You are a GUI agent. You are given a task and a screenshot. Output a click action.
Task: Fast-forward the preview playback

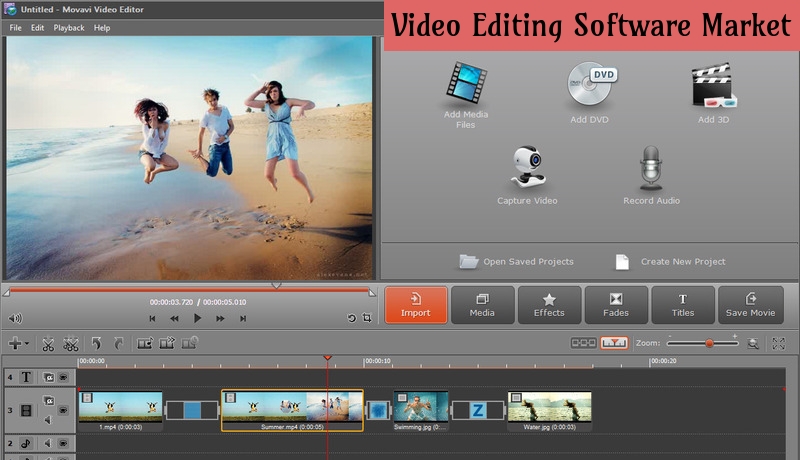[220, 318]
